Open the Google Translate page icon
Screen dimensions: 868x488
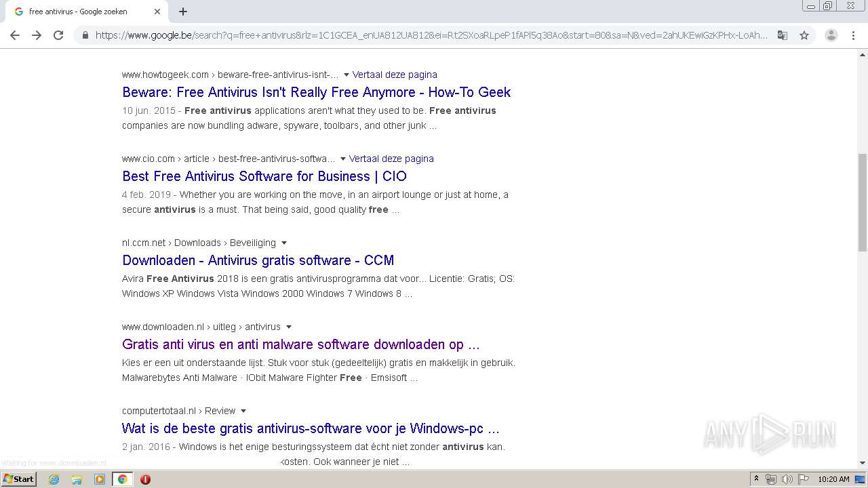coord(783,35)
